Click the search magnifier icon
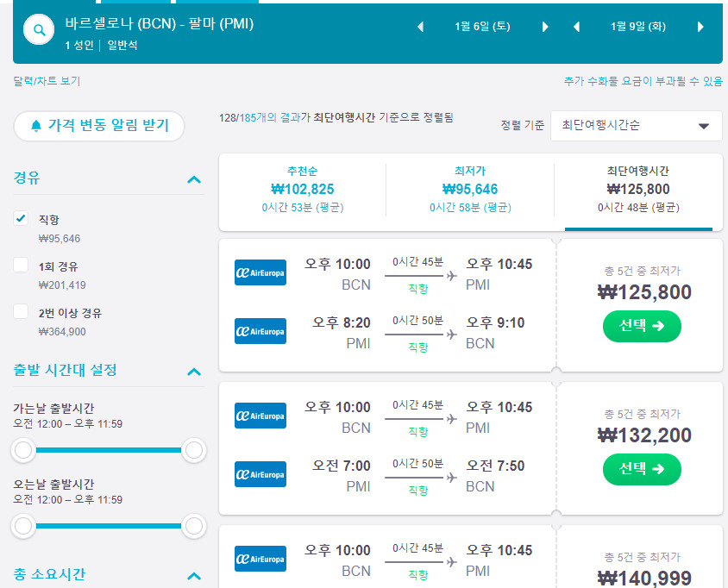Viewport: 728px width, 588px height. [x=39, y=29]
